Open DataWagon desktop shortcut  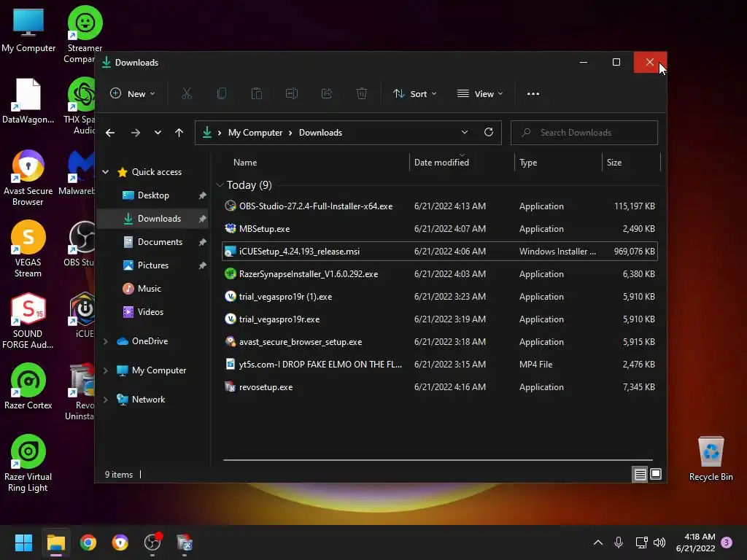pos(28,101)
